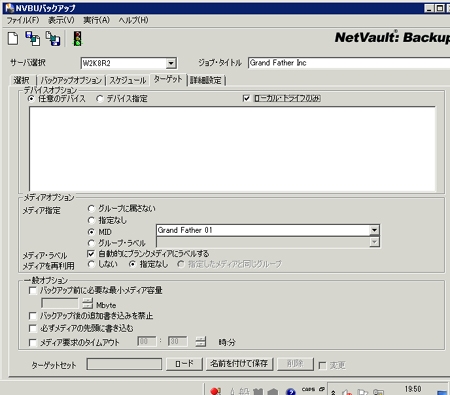Screen dimensions: 450x395
Task: Enable バックアップ後の追加書き込みを禁止 checkbox
Action: pos(33,316)
